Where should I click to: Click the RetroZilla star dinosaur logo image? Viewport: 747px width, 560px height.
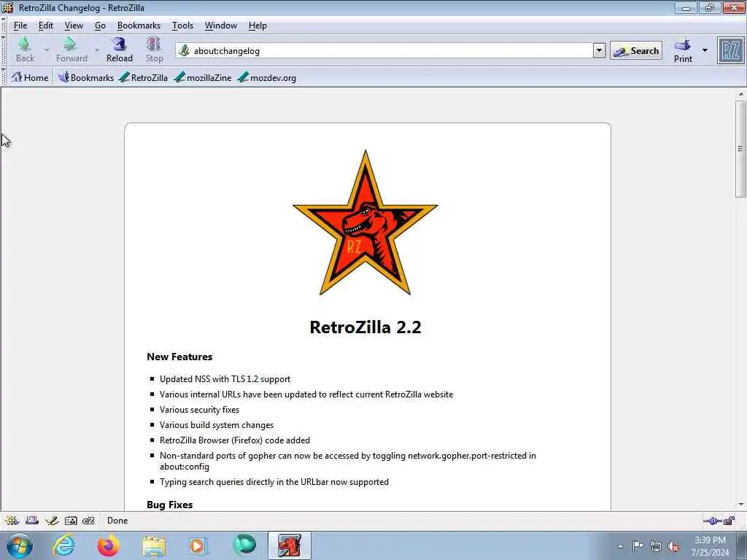tap(365, 223)
